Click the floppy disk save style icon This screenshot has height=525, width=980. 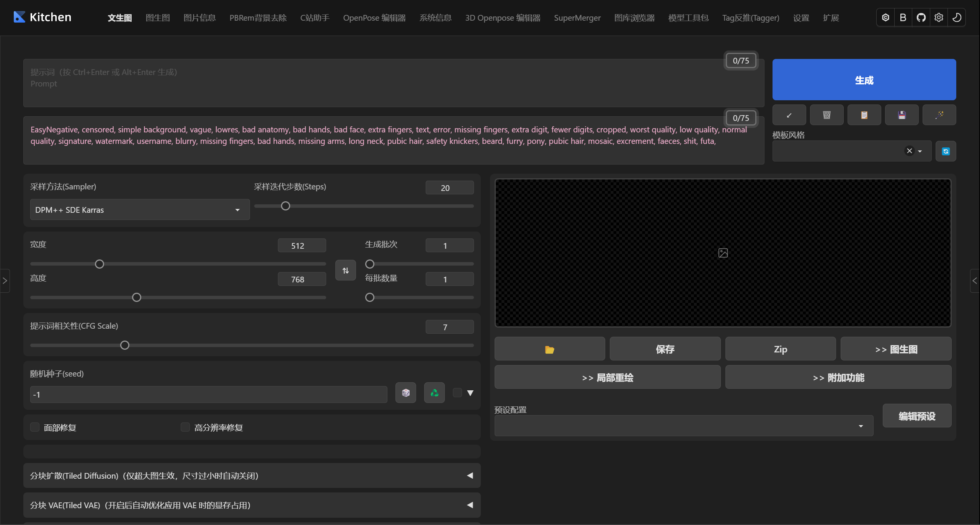pyautogui.click(x=902, y=115)
